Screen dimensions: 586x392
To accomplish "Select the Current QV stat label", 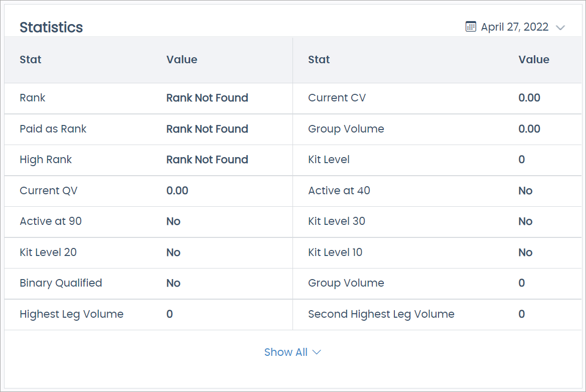I will pyautogui.click(x=49, y=191).
